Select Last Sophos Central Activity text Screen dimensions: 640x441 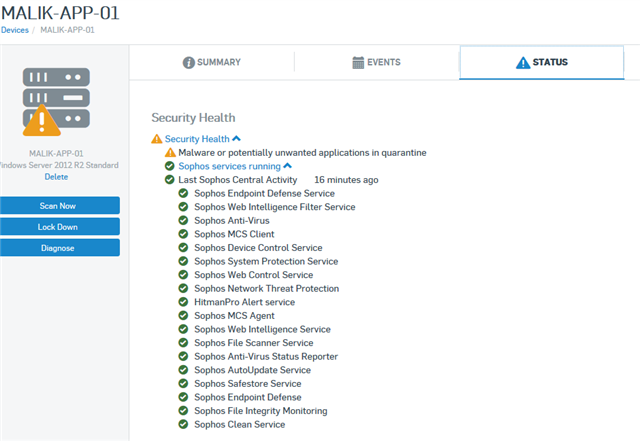pyautogui.click(x=238, y=180)
